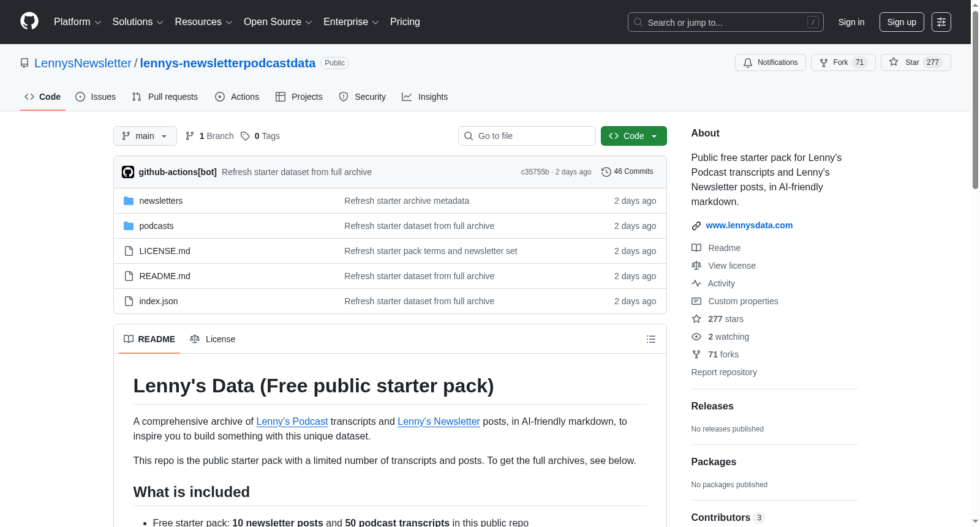Viewport: 980px width, 527px height.
Task: Click the star icon beside 277 stars
Action: [696, 319]
